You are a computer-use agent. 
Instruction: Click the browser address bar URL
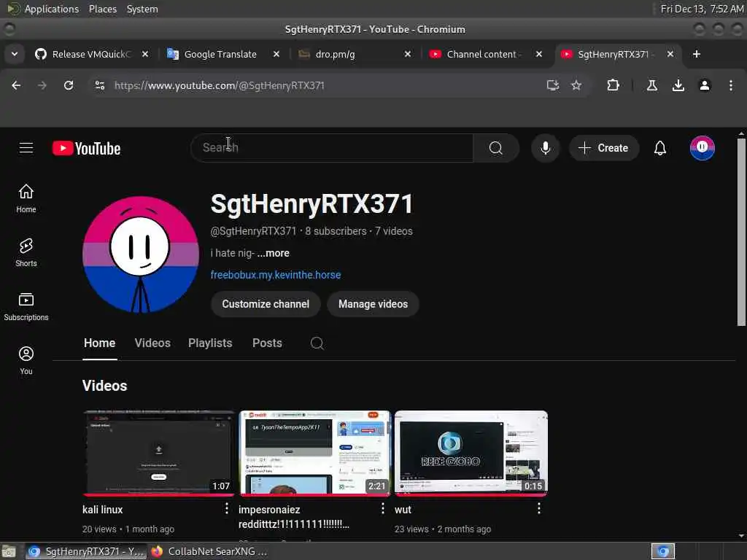219,86
